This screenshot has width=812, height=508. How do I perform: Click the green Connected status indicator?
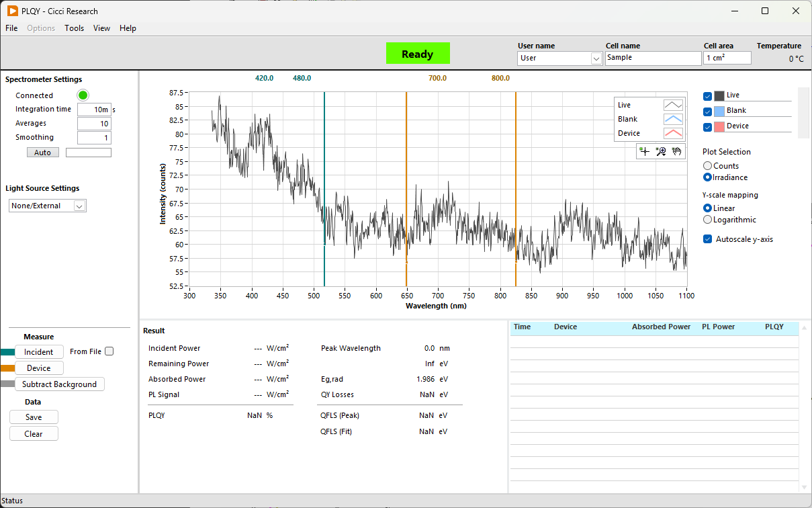83,95
